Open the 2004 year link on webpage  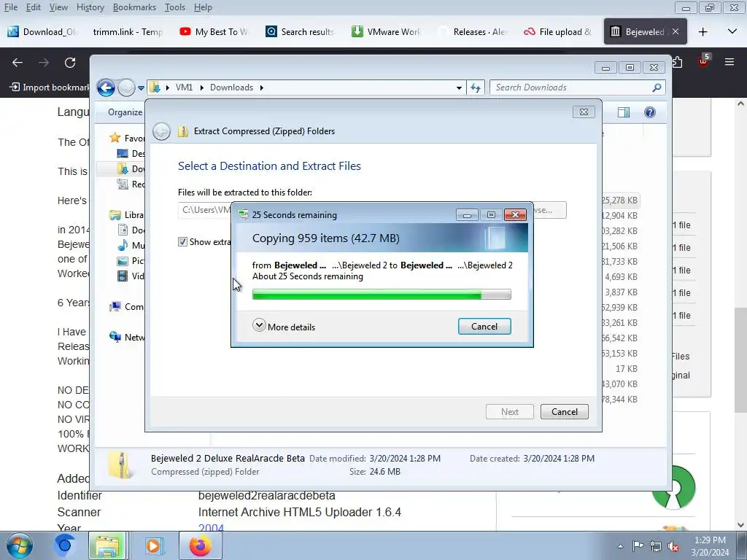(211, 528)
